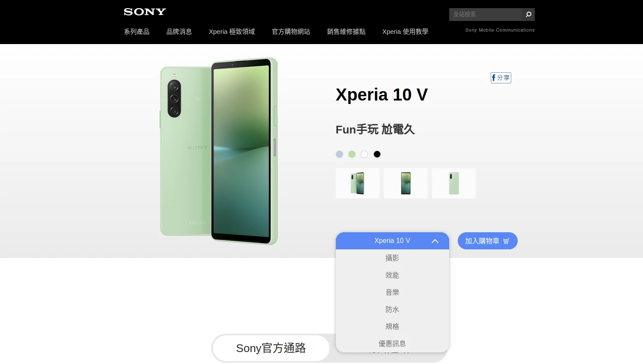Choose 攝影 in the dropdown list
This screenshot has height=364, width=643.
392,258
